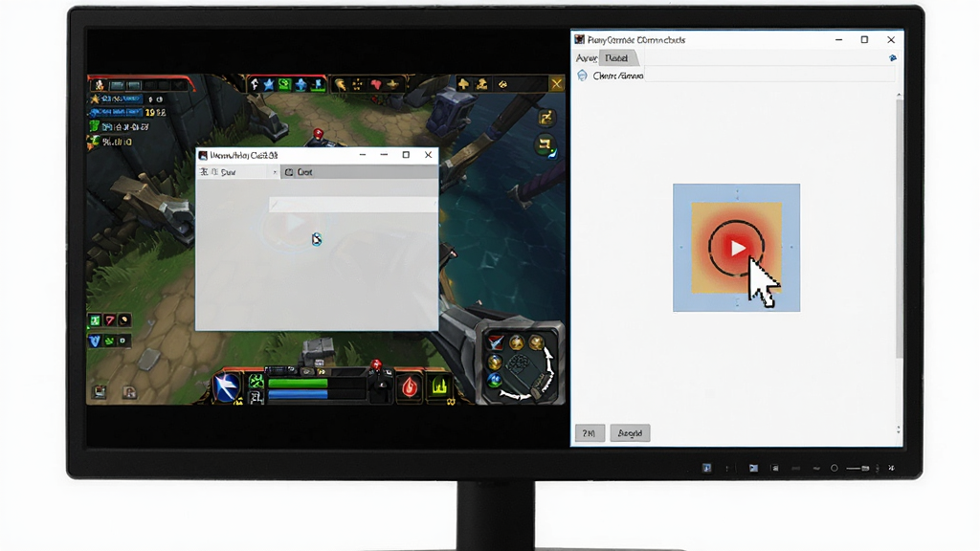The width and height of the screenshot is (980, 551).
Task: Click the left gray button at right window's bottom
Action: (590, 433)
